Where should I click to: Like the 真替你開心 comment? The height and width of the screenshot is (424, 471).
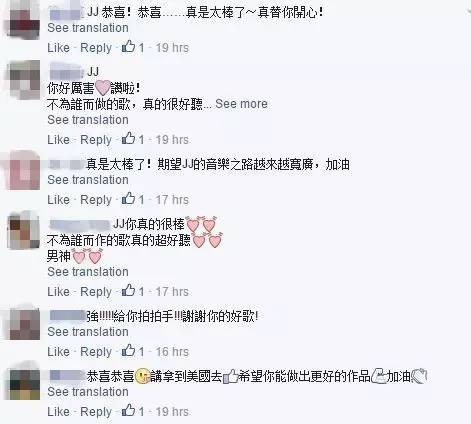coord(58,48)
